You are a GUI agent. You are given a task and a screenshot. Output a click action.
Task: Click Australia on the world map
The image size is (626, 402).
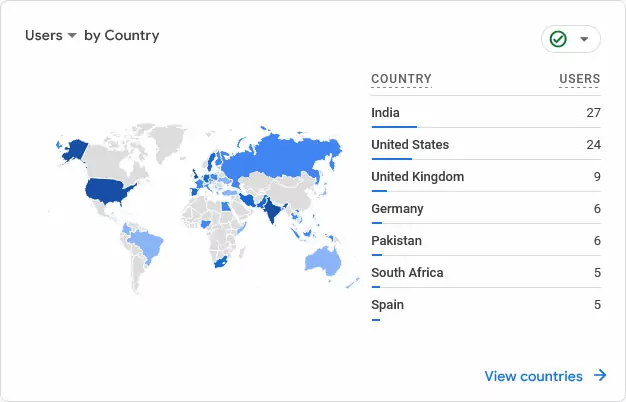tap(323, 261)
